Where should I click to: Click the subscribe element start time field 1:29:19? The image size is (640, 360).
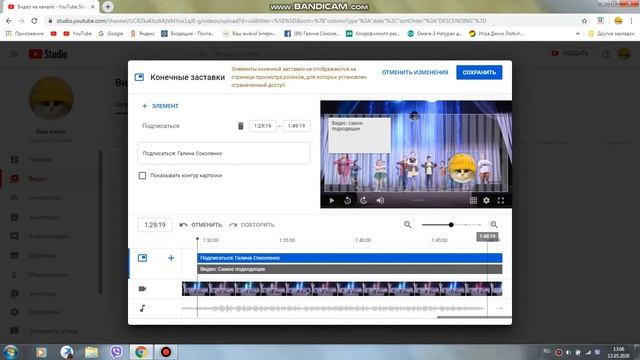[x=262, y=126]
